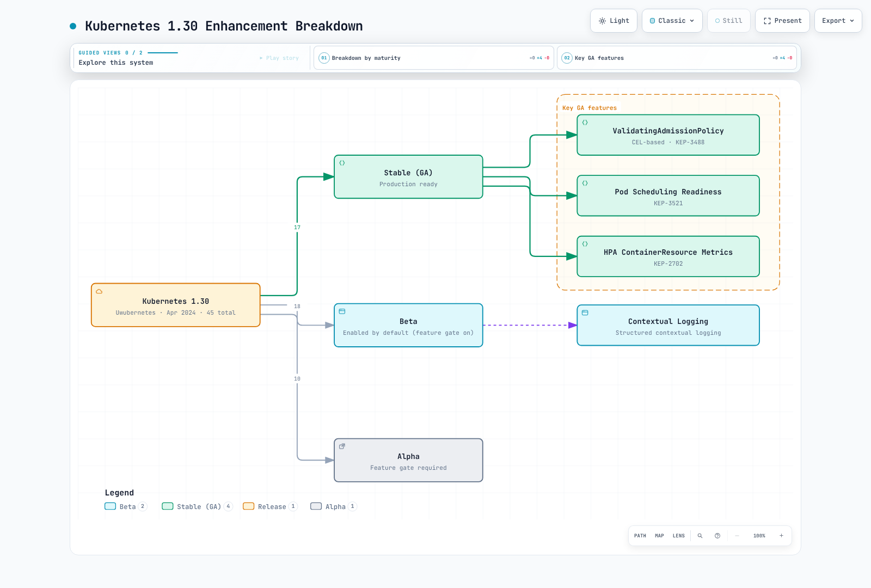Screen dimensions: 871x588
Task: Open the search magnifier in the canvas toolbar
Action: point(700,536)
